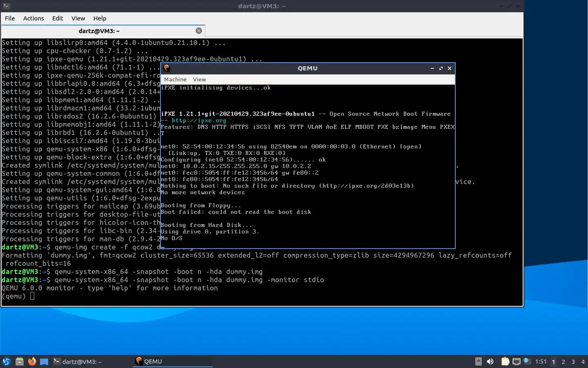Open the volume control tray icon
Image resolution: width=588 pixels, height=368 pixels.
(490, 361)
